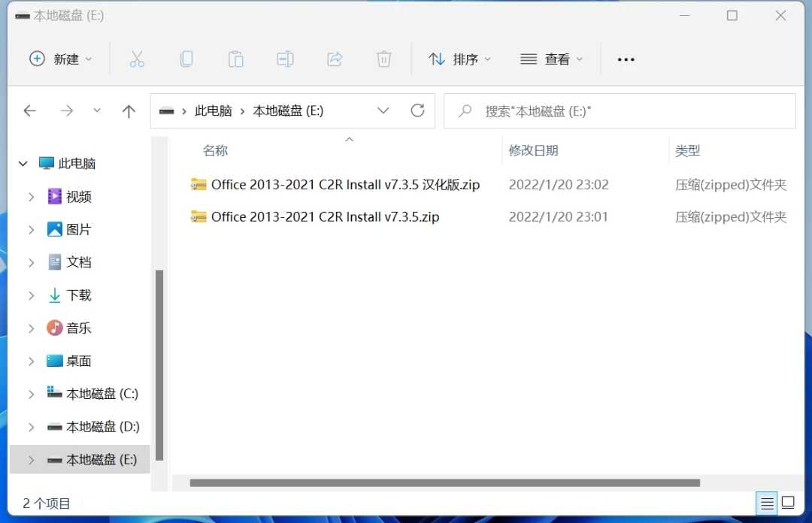Open the 排序 sort dropdown
This screenshot has height=523, width=812.
tap(459, 59)
